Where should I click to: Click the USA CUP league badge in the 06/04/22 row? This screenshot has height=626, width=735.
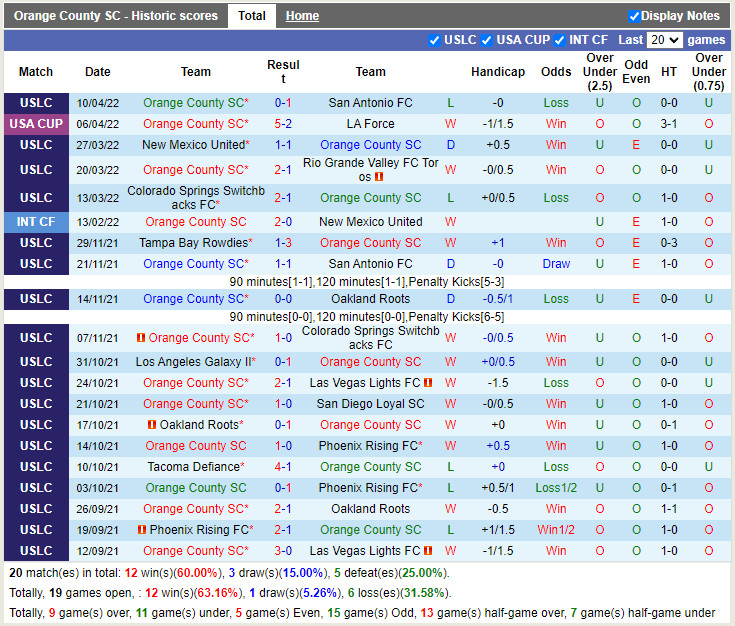point(36,124)
